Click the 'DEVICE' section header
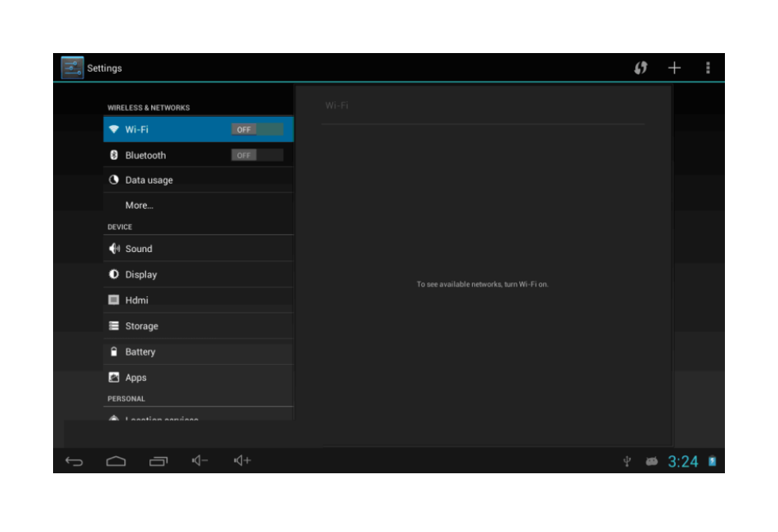 119,227
